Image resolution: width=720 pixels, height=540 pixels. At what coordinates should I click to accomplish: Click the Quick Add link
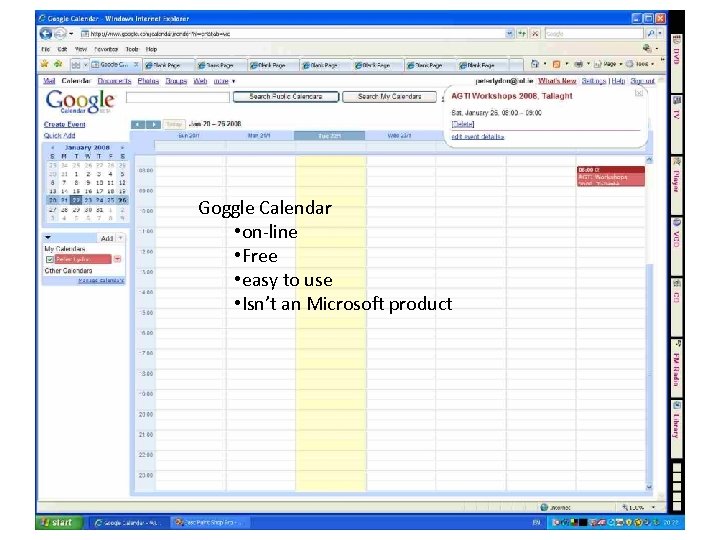click(x=59, y=136)
